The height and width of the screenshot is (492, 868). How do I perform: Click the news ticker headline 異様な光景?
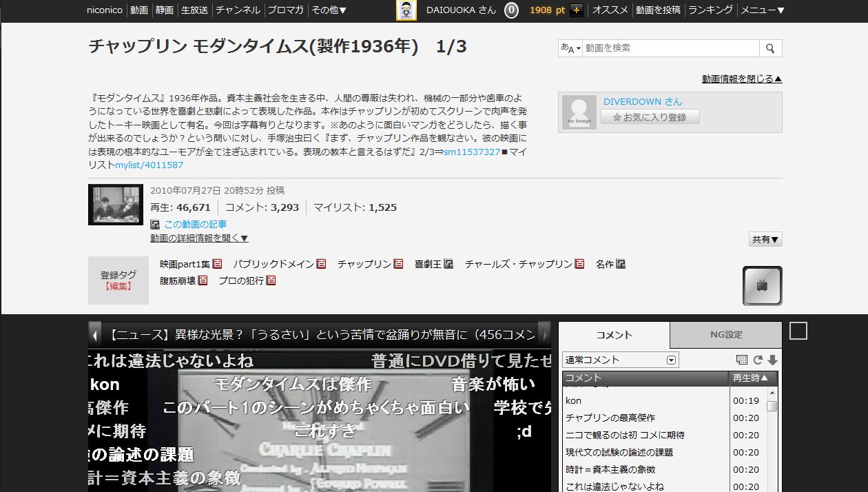(320, 335)
